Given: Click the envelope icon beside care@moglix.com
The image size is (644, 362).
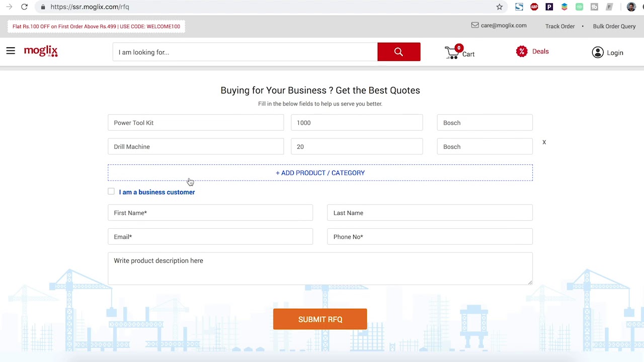Looking at the screenshot, I should [x=475, y=25].
